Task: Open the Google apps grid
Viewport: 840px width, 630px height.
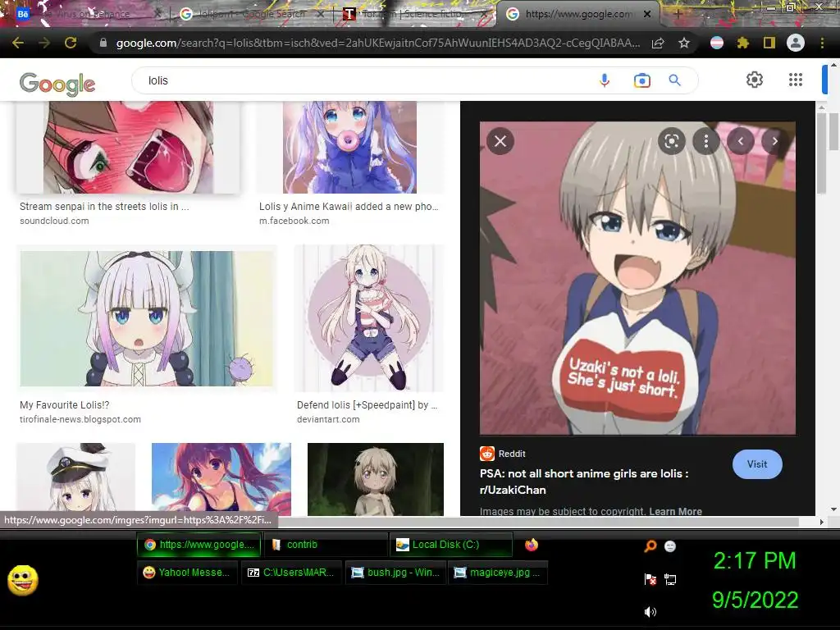Action: pos(796,80)
